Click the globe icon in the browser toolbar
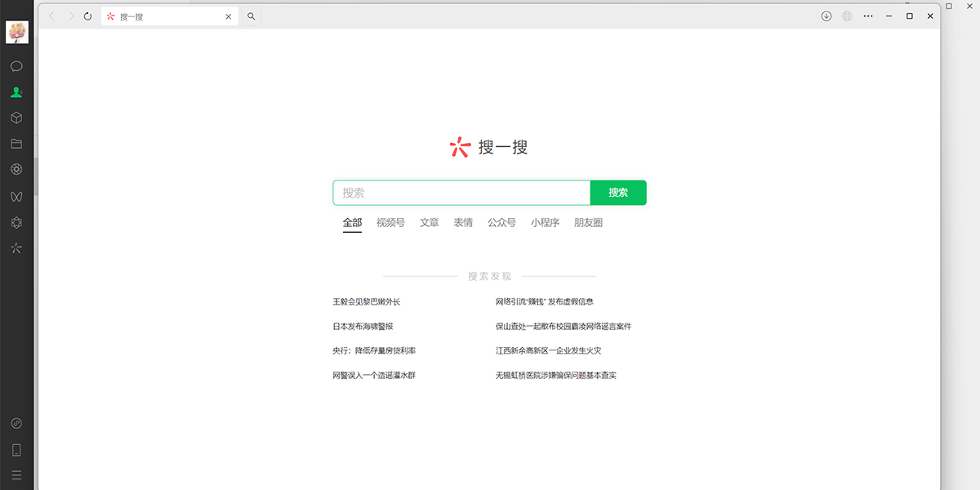The image size is (980, 490). pyautogui.click(x=846, y=16)
